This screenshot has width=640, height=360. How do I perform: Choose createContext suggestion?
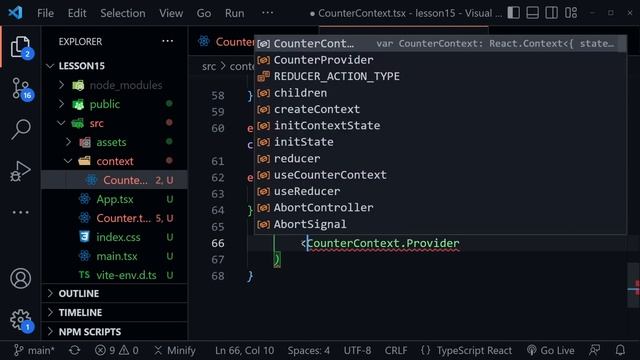point(440,109)
